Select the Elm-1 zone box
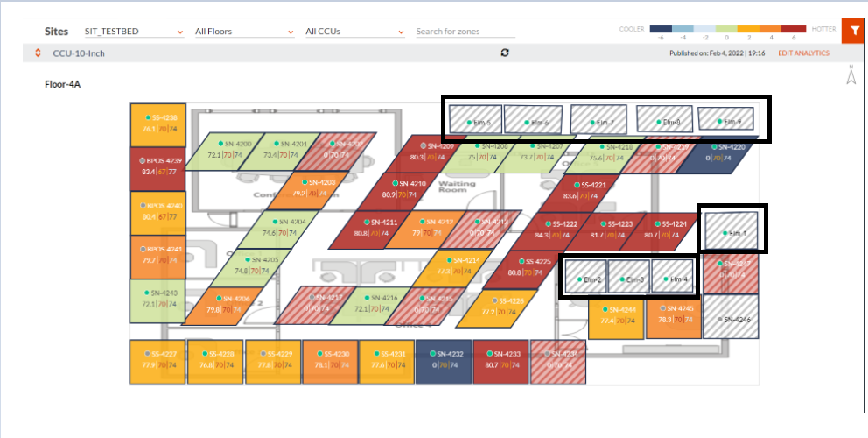868x438 pixels. click(731, 230)
